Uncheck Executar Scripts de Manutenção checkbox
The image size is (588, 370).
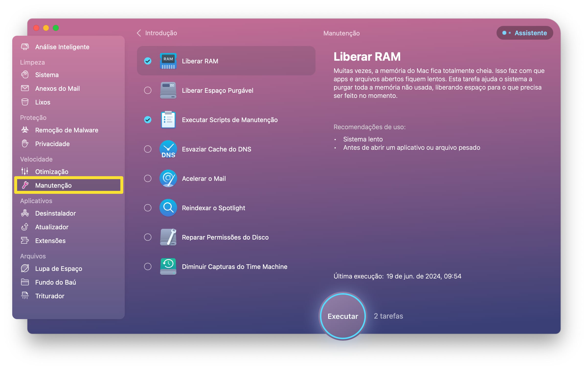point(148,120)
